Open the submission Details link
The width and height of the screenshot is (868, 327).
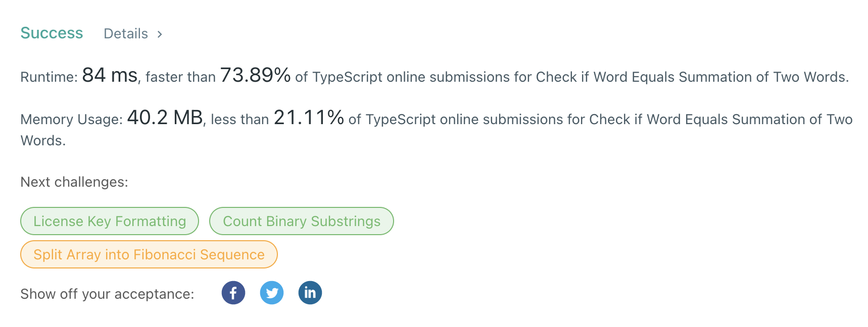[x=126, y=34]
